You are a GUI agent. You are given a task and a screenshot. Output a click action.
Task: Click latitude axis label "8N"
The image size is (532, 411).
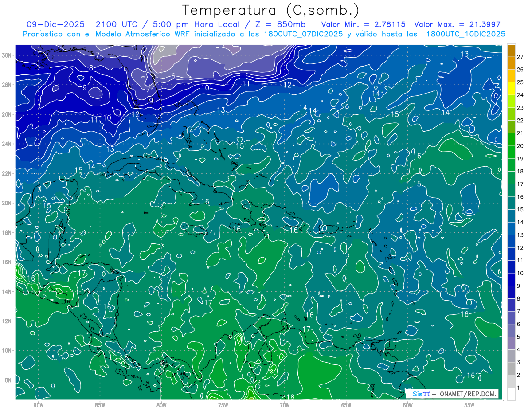[8, 380]
